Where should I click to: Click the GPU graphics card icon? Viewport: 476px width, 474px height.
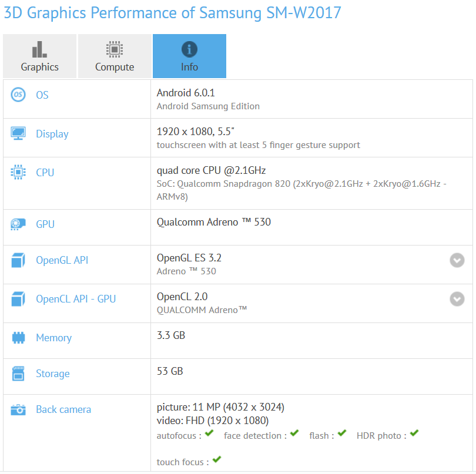pos(18,224)
